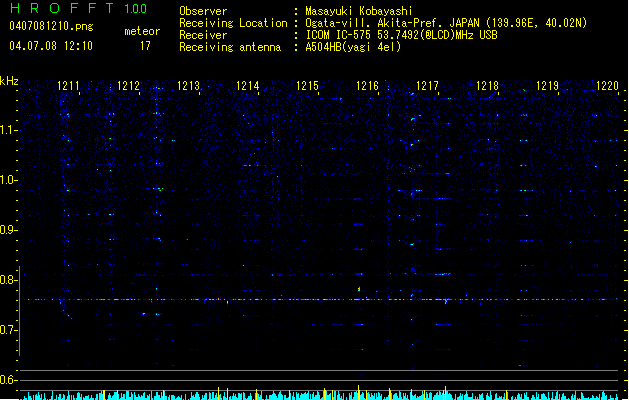
Task: Click the Receiving antenna label
Action: [230, 47]
